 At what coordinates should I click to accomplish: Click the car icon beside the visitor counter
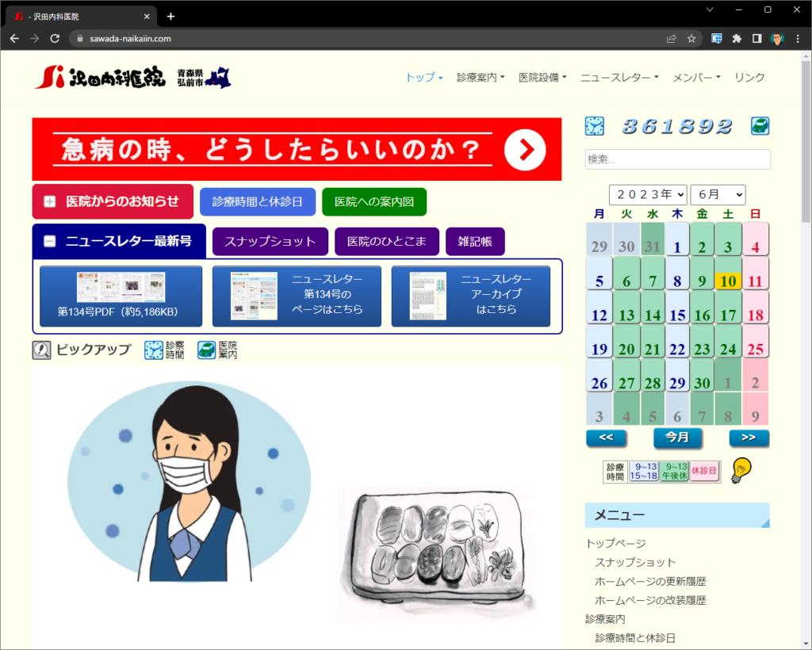pyautogui.click(x=760, y=126)
